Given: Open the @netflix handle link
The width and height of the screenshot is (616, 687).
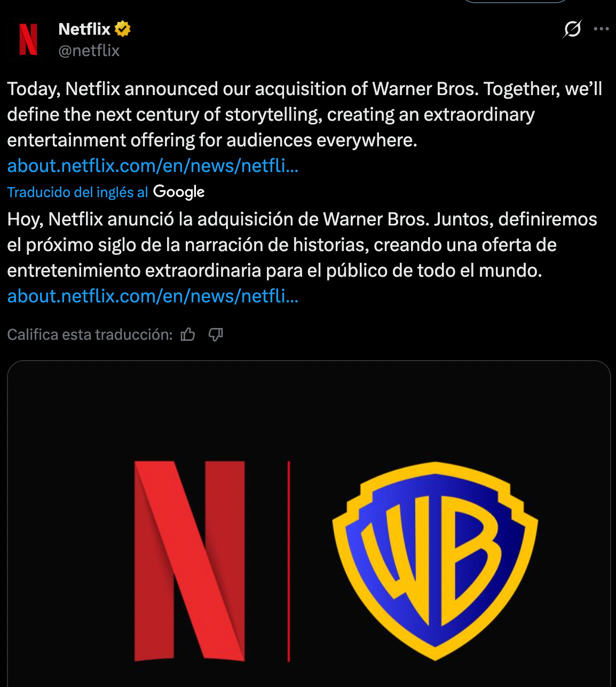Looking at the screenshot, I should pos(89,51).
